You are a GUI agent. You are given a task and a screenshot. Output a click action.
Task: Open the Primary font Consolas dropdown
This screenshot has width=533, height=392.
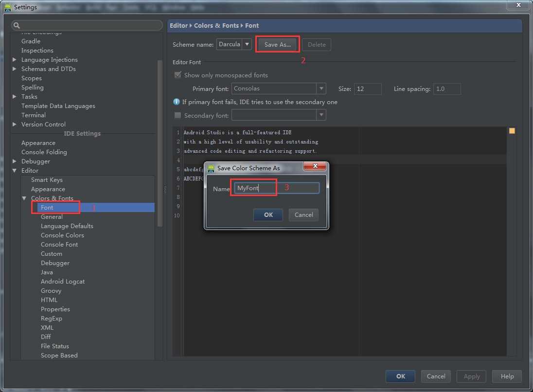tap(321, 89)
